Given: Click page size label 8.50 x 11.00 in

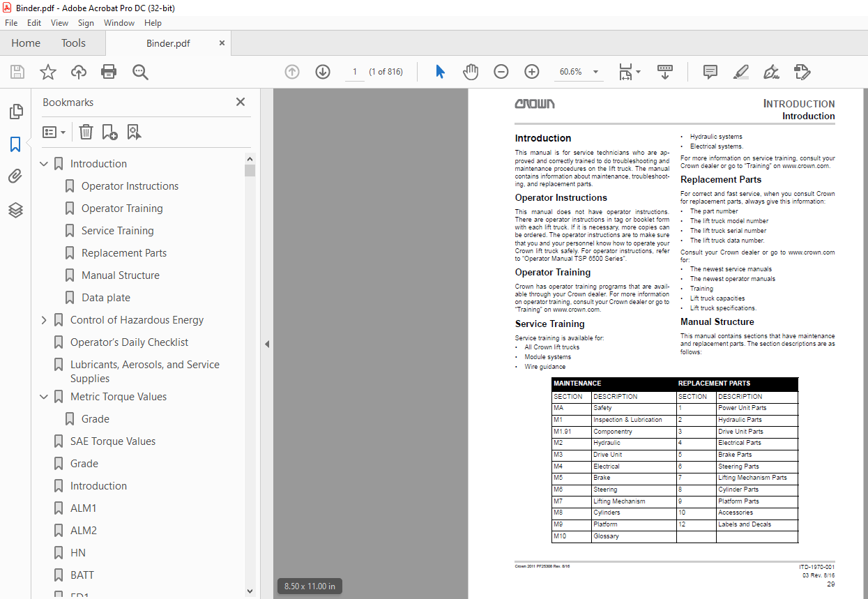Looking at the screenshot, I should [310, 586].
